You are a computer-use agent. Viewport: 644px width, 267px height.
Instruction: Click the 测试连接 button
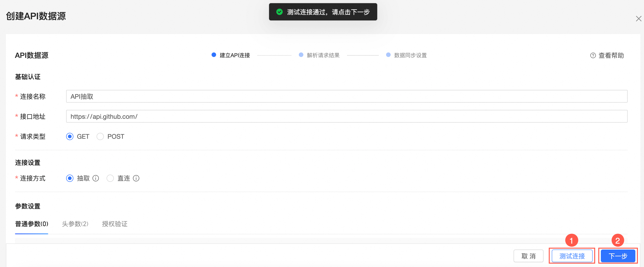[x=572, y=256]
